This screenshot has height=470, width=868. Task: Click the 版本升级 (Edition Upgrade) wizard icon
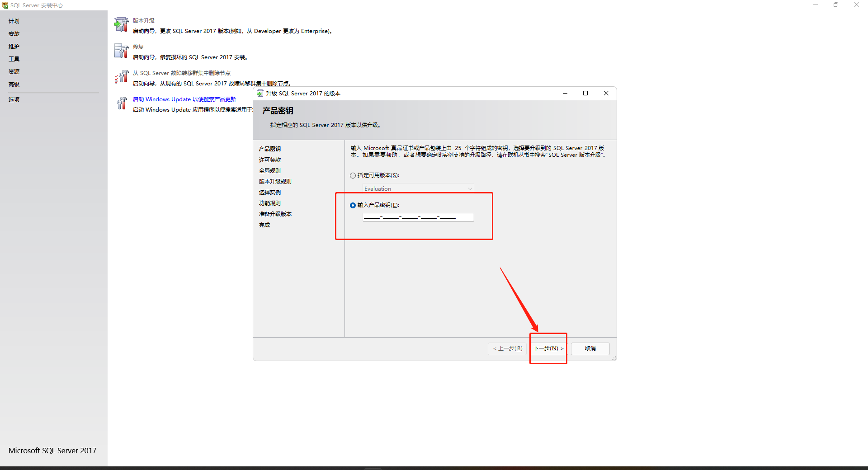tap(121, 25)
